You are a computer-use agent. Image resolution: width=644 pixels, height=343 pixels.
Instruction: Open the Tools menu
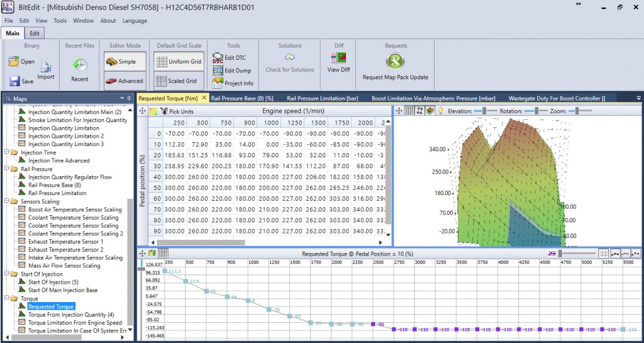60,21
